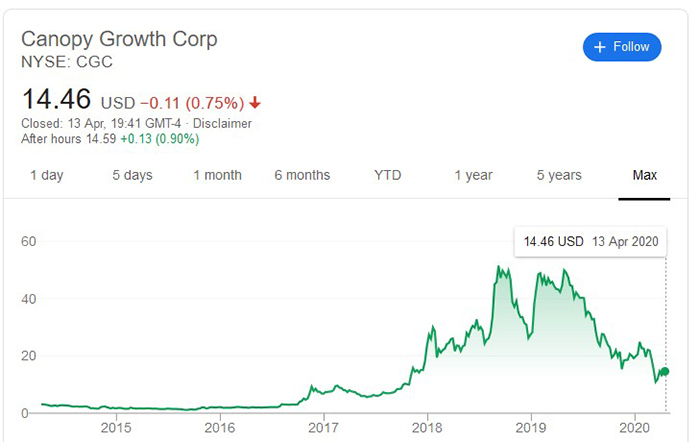Switch to the 1 month tab

click(x=217, y=175)
